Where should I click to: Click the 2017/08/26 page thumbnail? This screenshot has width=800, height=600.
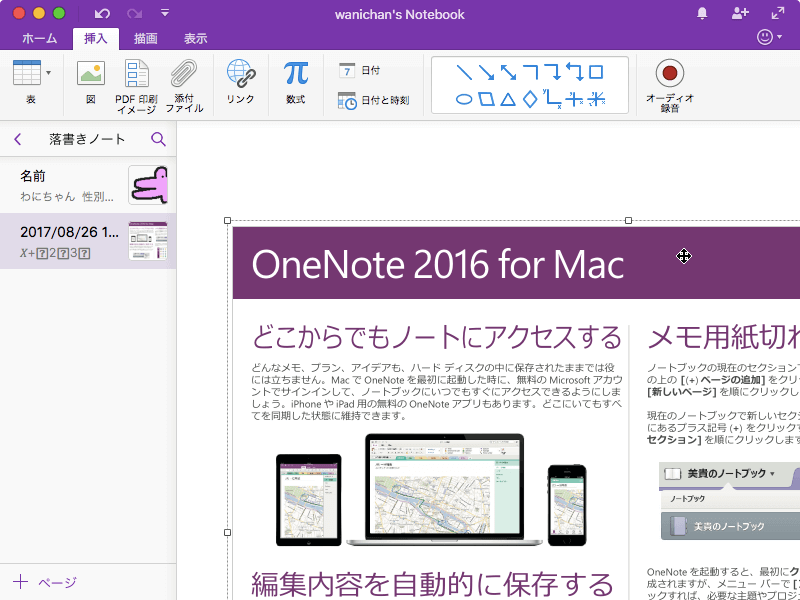(x=148, y=241)
